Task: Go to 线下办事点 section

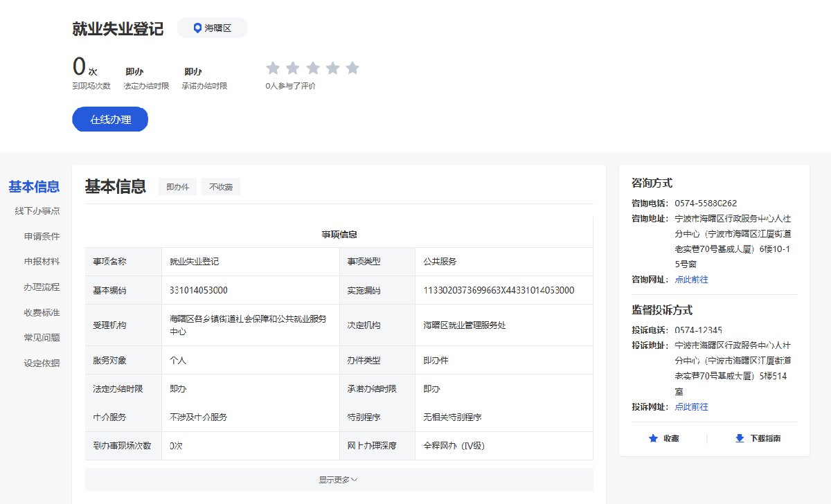Action: (37, 211)
